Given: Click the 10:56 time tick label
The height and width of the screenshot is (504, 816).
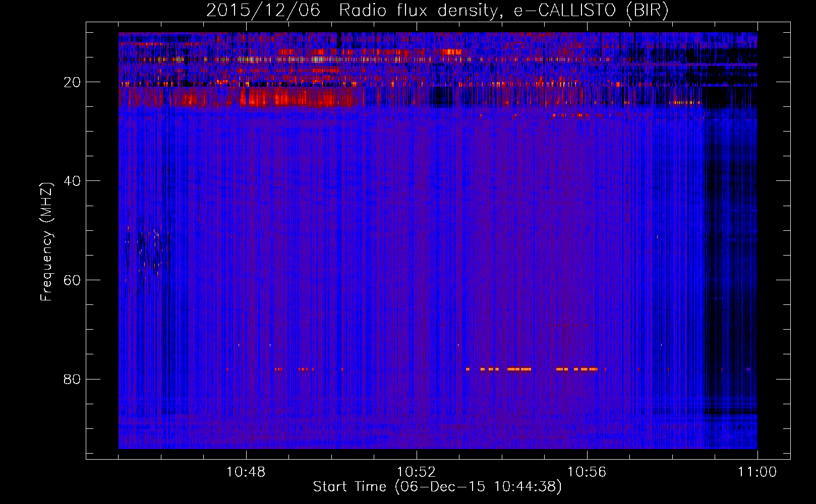Looking at the screenshot, I should pyautogui.click(x=587, y=472).
